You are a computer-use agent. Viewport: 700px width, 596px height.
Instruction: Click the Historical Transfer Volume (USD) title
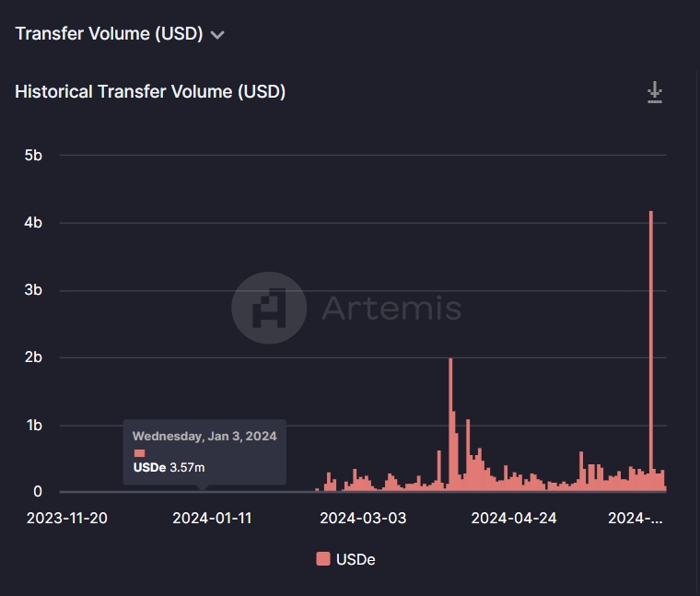[x=150, y=92]
